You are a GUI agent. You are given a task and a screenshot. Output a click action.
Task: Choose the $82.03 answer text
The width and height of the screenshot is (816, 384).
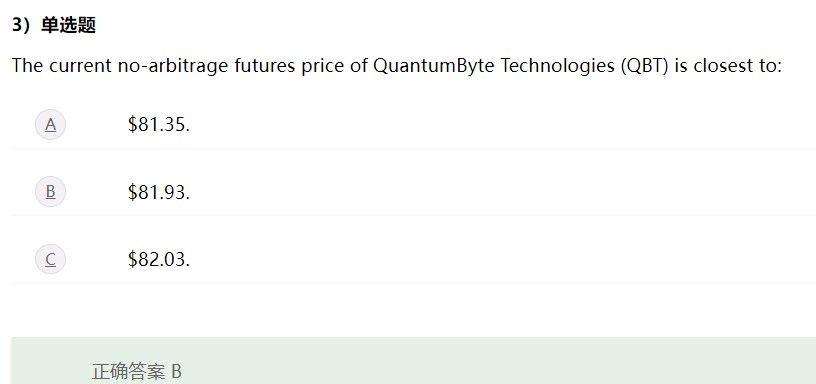coord(159,259)
